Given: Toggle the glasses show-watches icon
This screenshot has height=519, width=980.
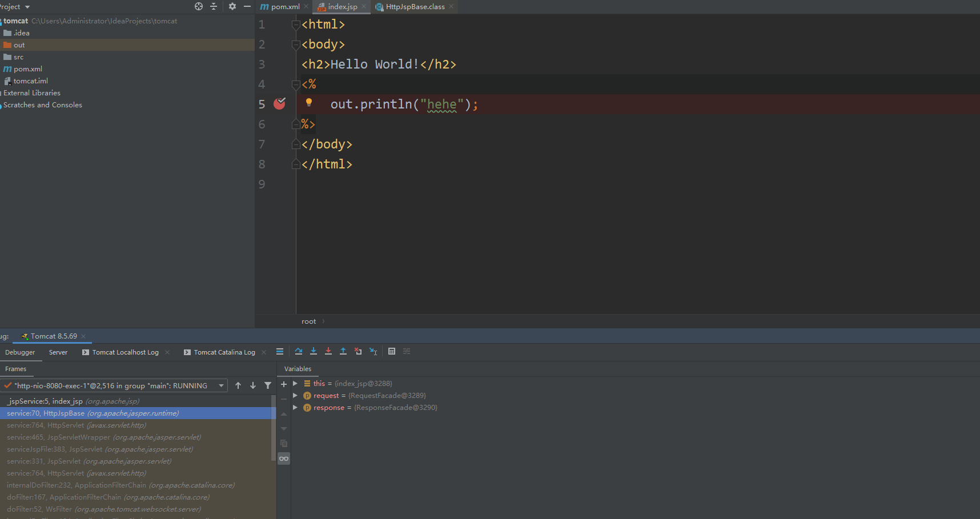Looking at the screenshot, I should [284, 458].
